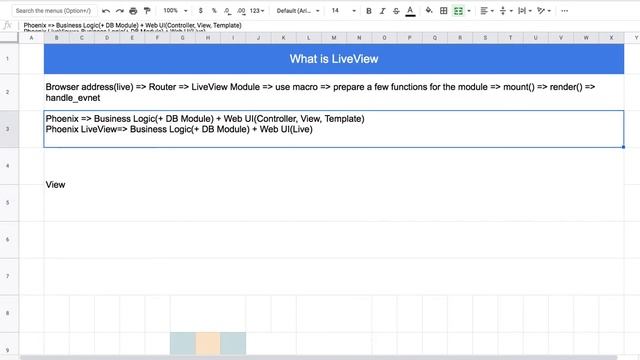Image resolution: width=640 pixels, height=360 pixels.
Task: Click the select-all corner box
Action: pos(9,38)
